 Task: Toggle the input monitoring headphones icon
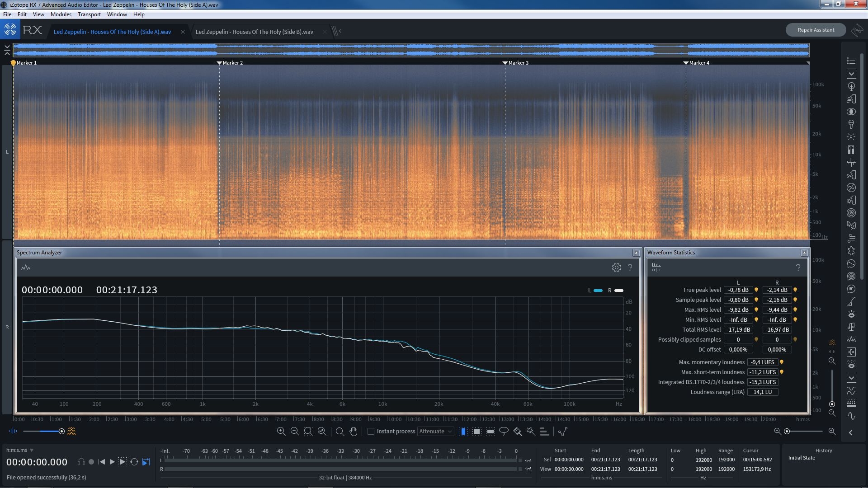81,462
